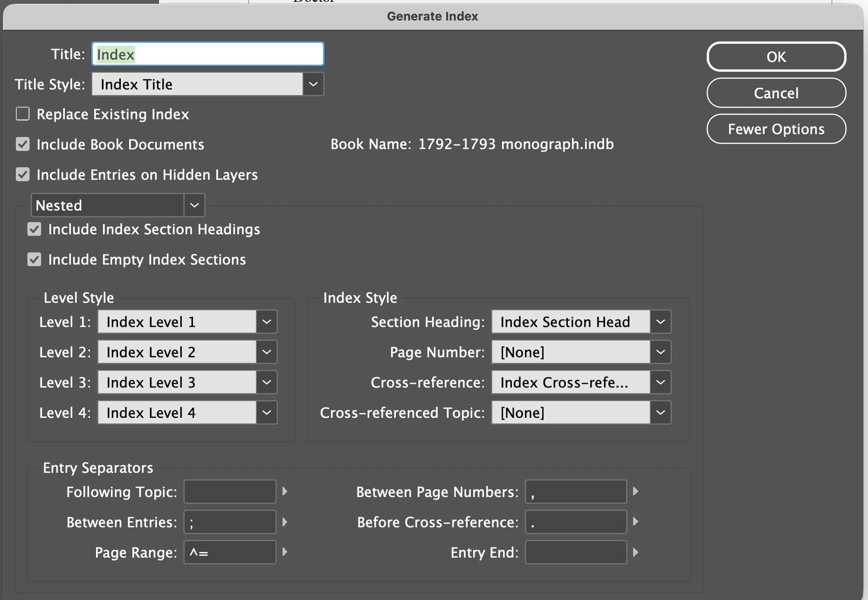
Task: Open Cross-referenced Topic style dropdown
Action: pos(581,413)
